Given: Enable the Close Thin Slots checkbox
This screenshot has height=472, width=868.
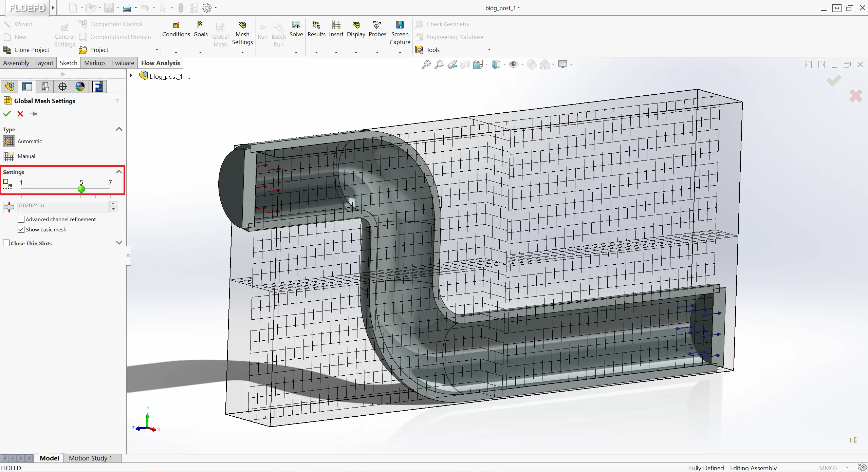Looking at the screenshot, I should pyautogui.click(x=6, y=243).
